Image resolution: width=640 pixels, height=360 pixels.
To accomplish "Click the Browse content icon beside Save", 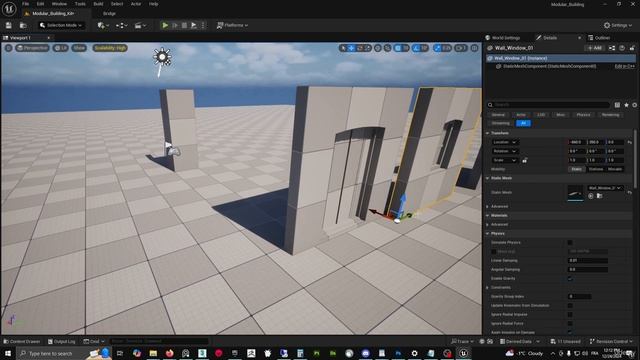I will click(x=23, y=25).
